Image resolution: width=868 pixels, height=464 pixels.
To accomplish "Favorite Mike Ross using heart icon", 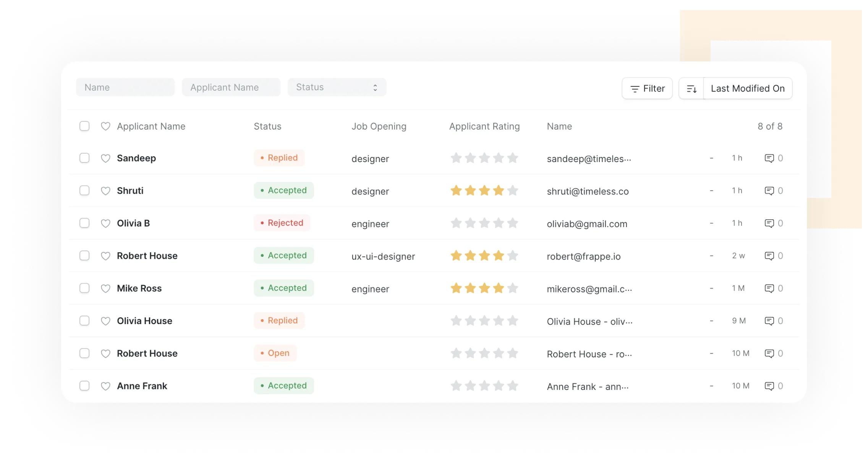I will coord(105,289).
